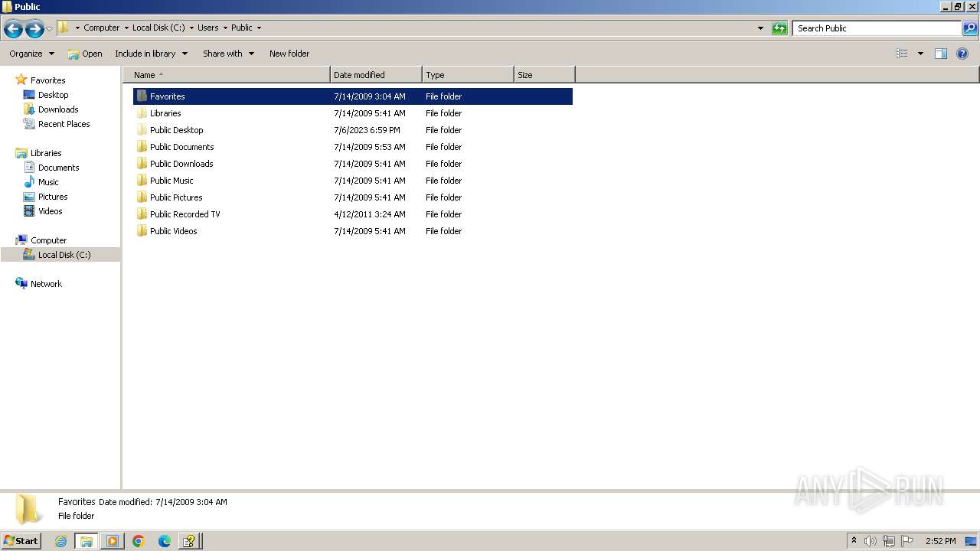Select the Libraries folder in file list
This screenshot has height=551, width=980.
pyautogui.click(x=165, y=113)
